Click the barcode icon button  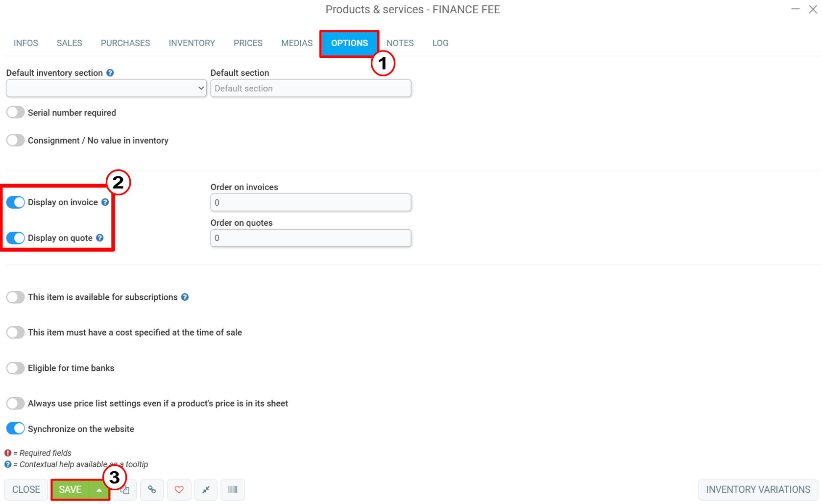click(233, 489)
